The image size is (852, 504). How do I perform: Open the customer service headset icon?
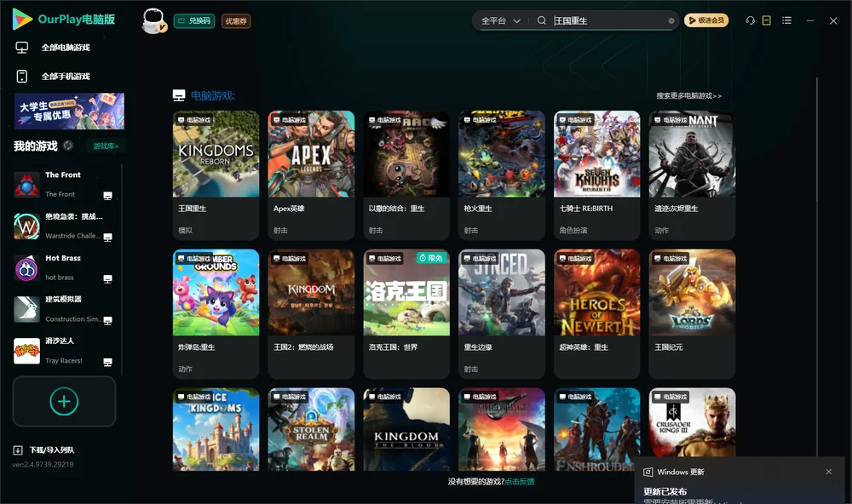coord(751,20)
